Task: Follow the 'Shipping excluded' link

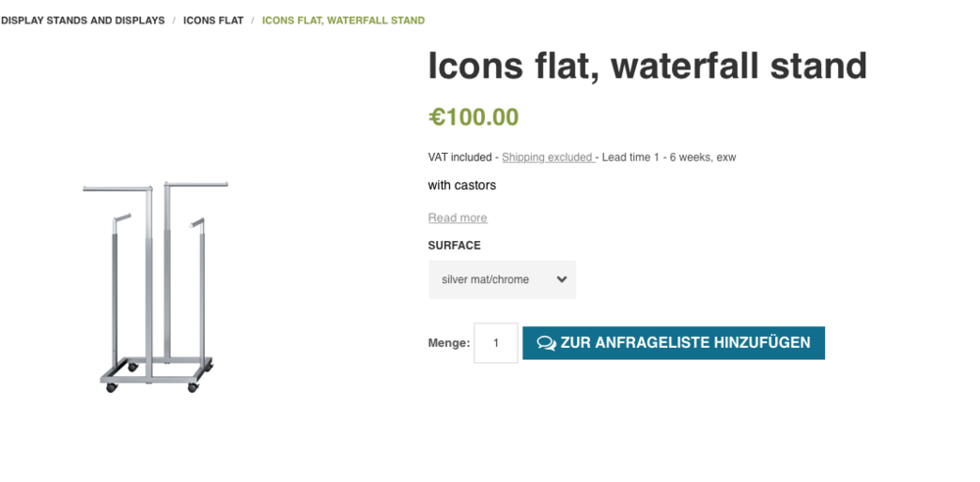Action: point(548,158)
